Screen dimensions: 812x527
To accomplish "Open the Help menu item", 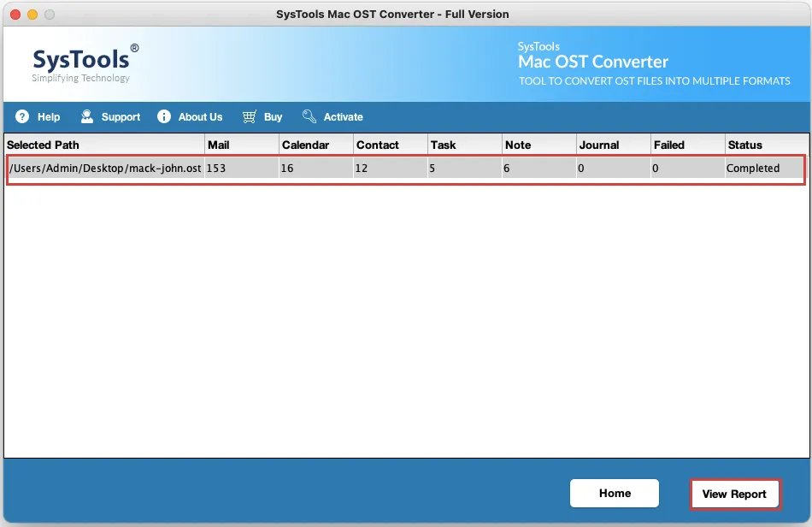I will (49, 117).
